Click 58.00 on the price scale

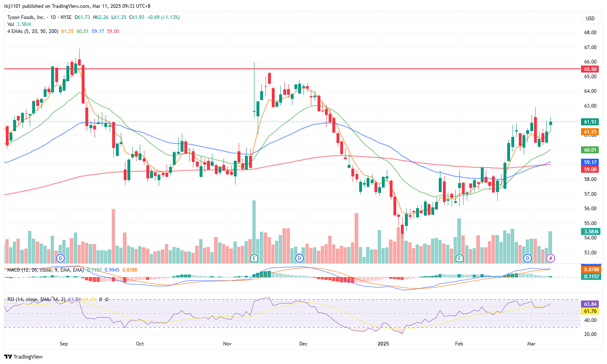(x=591, y=179)
